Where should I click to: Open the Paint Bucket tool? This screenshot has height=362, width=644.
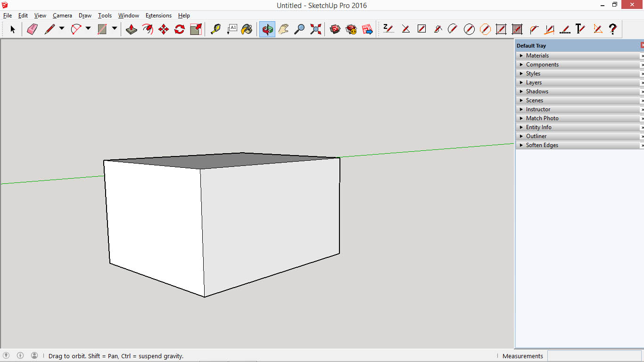click(246, 29)
